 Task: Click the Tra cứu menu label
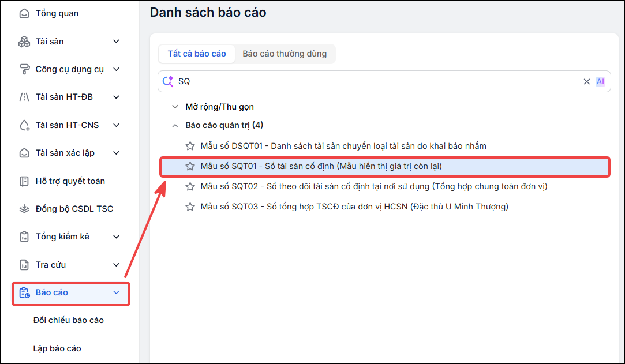point(51,265)
